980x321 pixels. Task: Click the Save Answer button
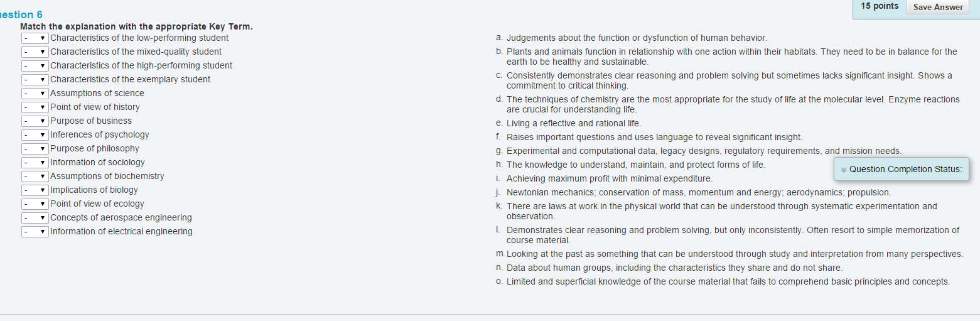coord(938,7)
